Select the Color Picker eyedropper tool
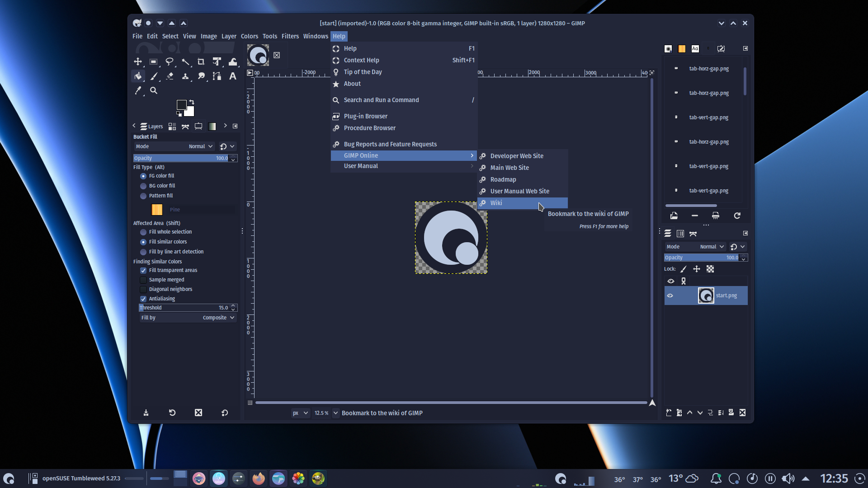 tap(138, 91)
